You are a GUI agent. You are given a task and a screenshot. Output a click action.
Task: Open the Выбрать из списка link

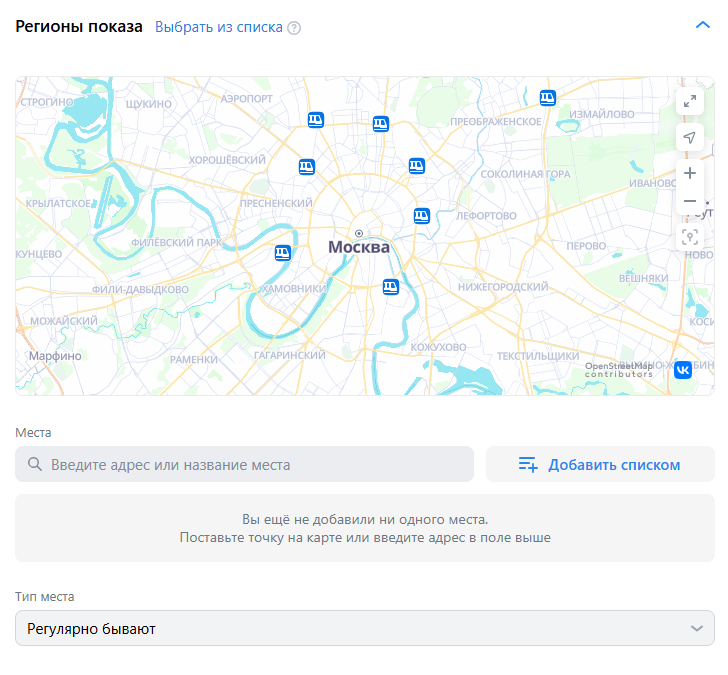pos(218,27)
